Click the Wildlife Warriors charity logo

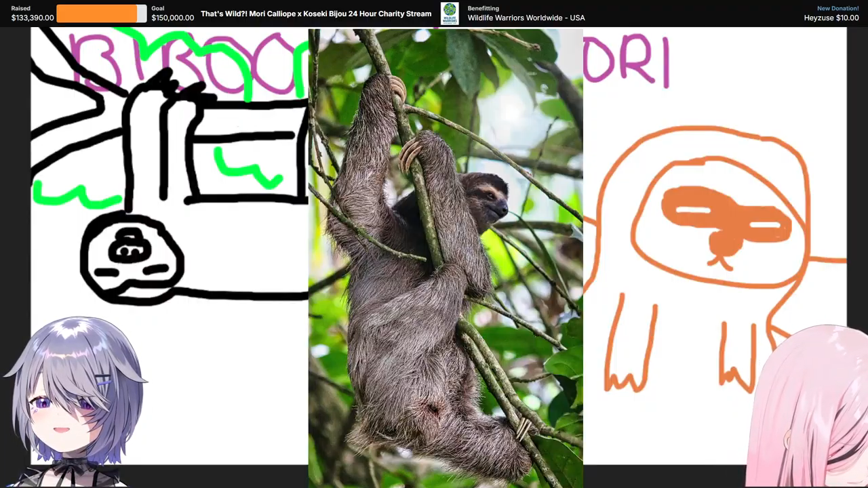(450, 14)
